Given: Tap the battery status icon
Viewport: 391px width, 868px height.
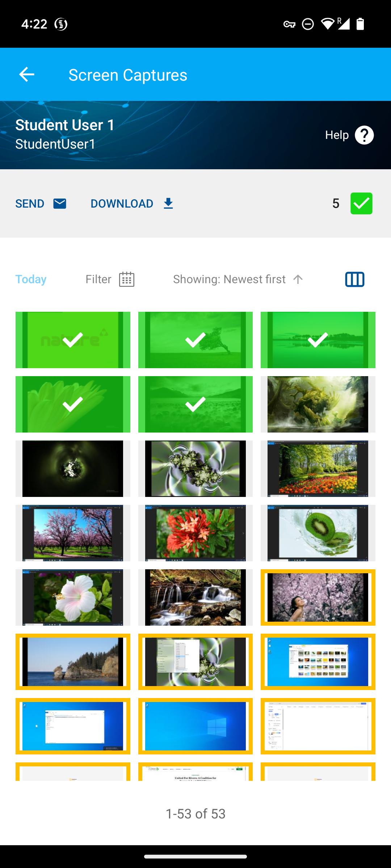Looking at the screenshot, I should [x=360, y=24].
